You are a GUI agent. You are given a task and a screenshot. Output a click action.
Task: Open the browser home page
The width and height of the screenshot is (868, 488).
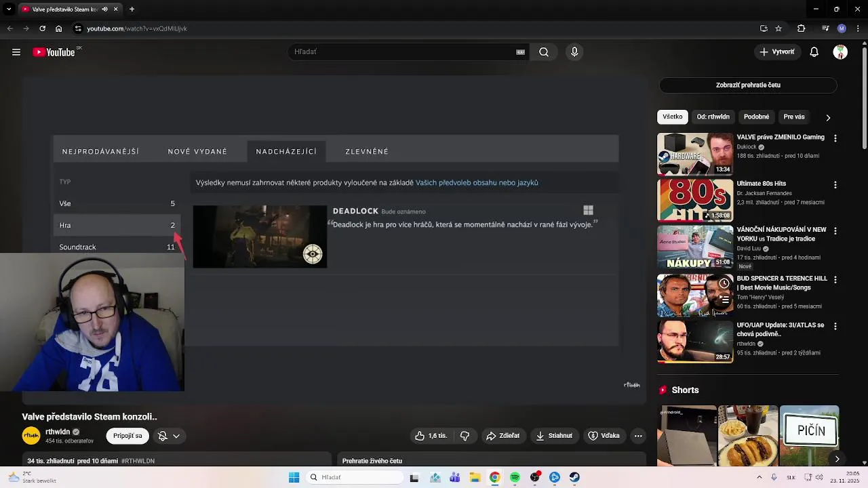(58, 28)
